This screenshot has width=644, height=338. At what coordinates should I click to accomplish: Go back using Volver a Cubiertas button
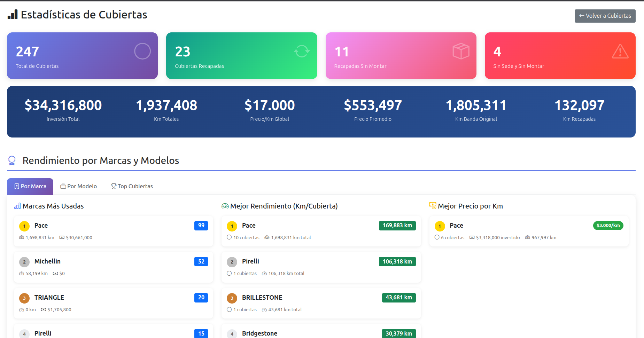tap(605, 16)
